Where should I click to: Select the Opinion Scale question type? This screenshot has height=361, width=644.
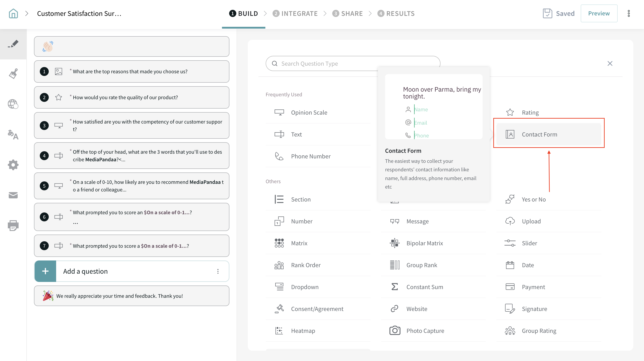[309, 112]
